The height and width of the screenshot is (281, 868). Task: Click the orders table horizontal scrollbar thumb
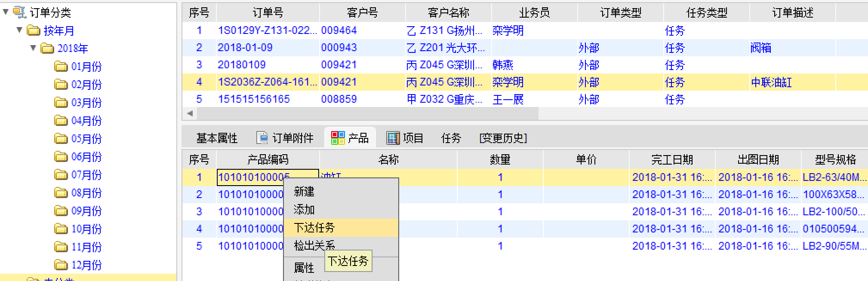coord(368,113)
